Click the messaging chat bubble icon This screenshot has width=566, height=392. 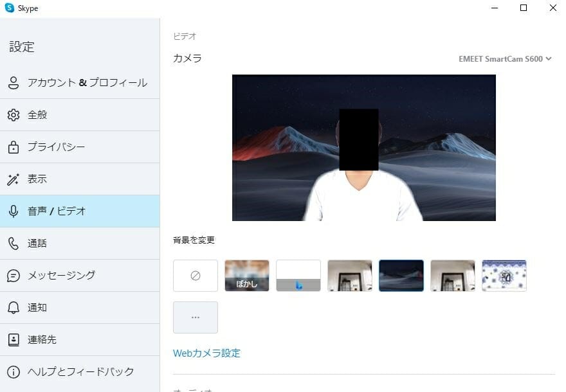(x=13, y=276)
